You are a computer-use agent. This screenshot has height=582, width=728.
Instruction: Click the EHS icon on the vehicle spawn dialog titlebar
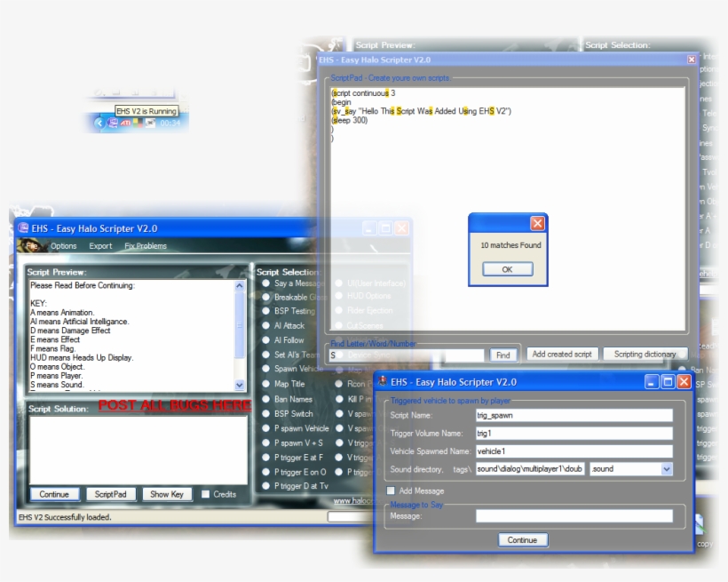[x=383, y=382]
